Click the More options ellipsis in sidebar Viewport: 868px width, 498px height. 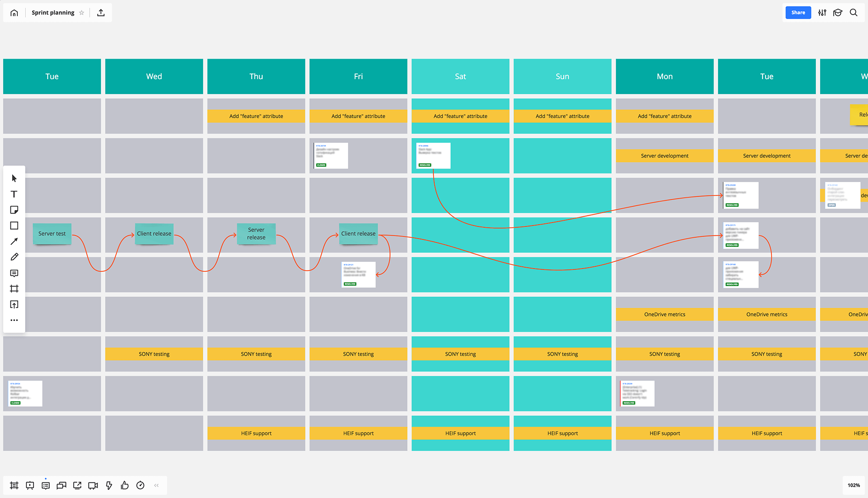tap(15, 320)
